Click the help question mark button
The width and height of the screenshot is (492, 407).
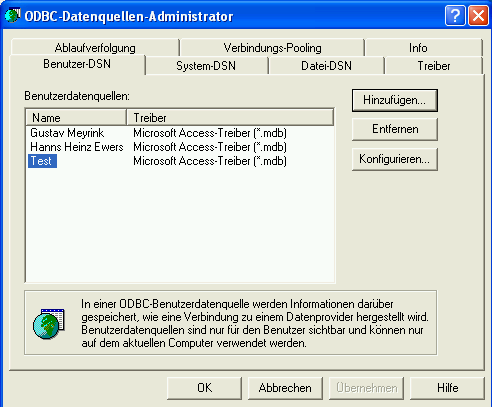[455, 15]
